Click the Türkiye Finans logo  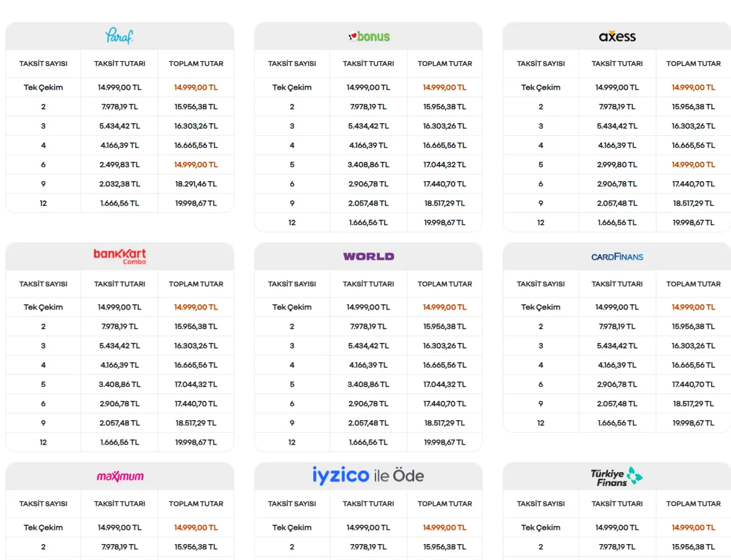point(617,477)
